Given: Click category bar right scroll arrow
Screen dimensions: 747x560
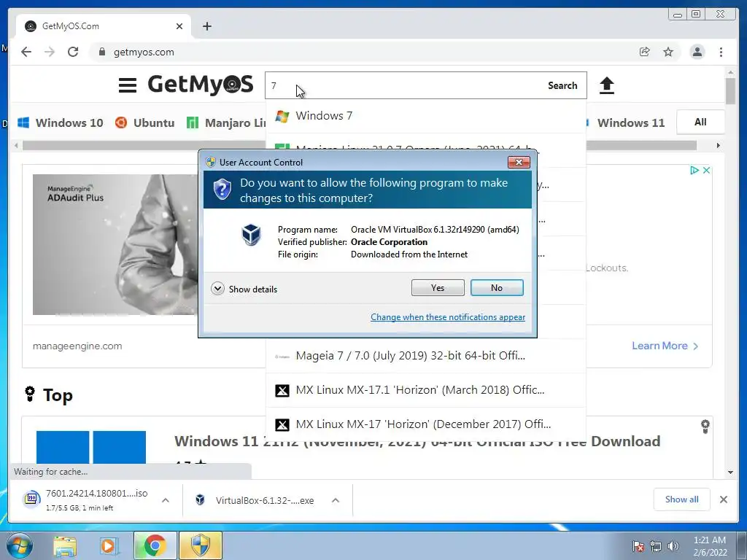Looking at the screenshot, I should 719,145.
